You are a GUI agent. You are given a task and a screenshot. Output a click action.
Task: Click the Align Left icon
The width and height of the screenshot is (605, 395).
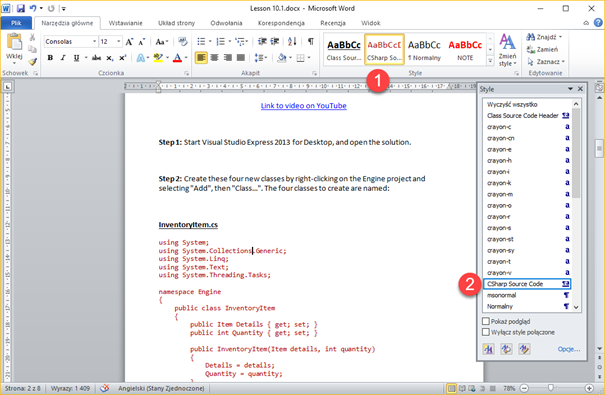(201, 57)
